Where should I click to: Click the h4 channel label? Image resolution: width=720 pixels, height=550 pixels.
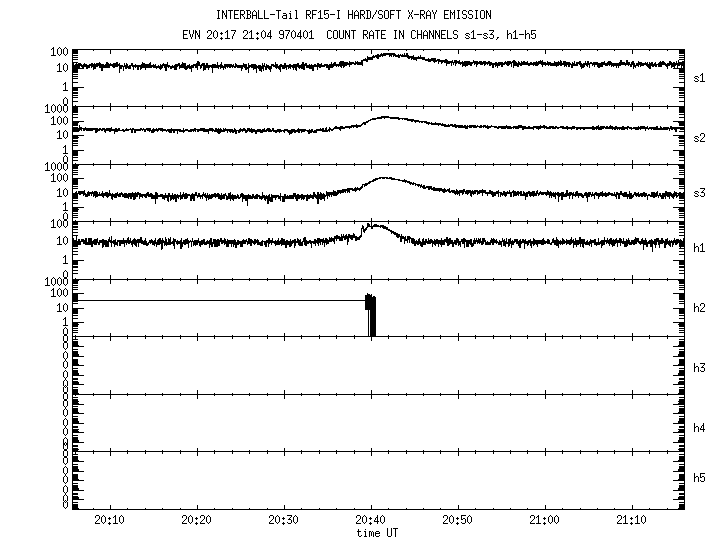(x=700, y=428)
